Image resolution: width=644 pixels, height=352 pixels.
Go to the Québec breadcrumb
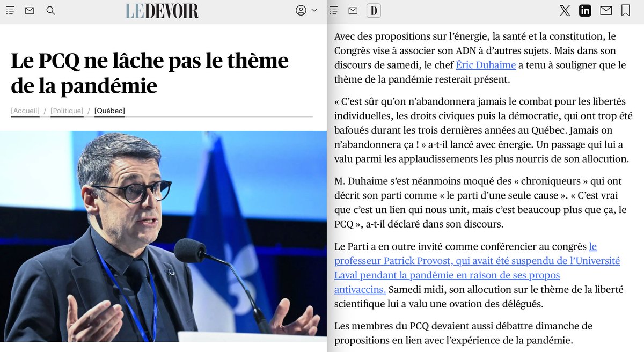(109, 111)
